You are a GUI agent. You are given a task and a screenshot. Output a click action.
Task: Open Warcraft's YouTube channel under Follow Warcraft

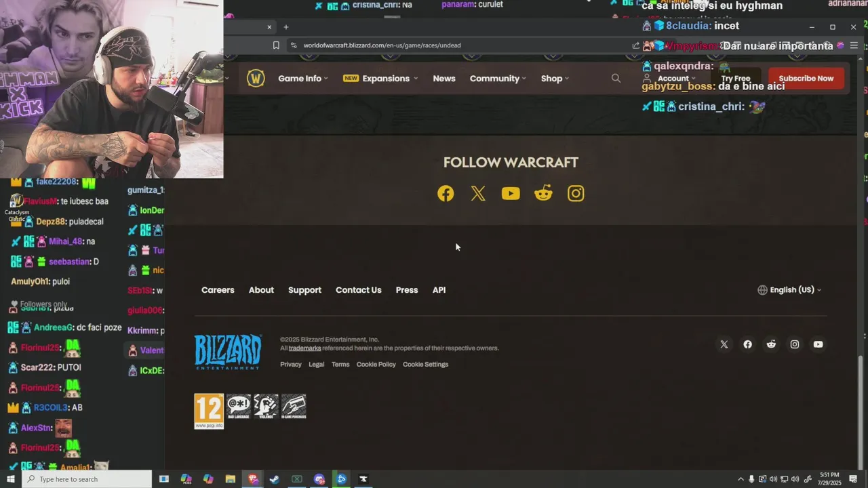tap(511, 194)
